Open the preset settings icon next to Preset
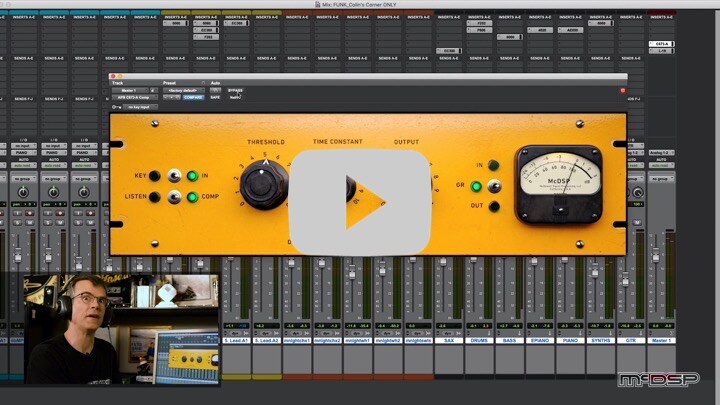Image resolution: width=720 pixels, height=405 pixels. tap(202, 83)
